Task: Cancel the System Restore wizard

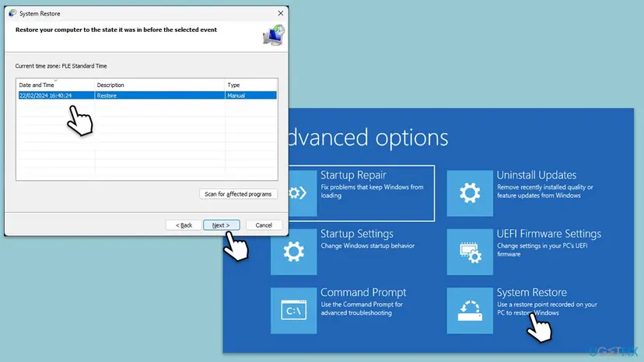Action: click(264, 225)
